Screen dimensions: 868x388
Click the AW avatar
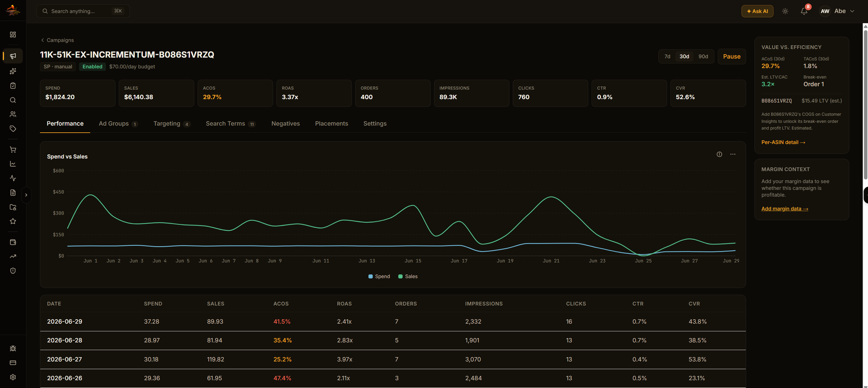(x=825, y=11)
